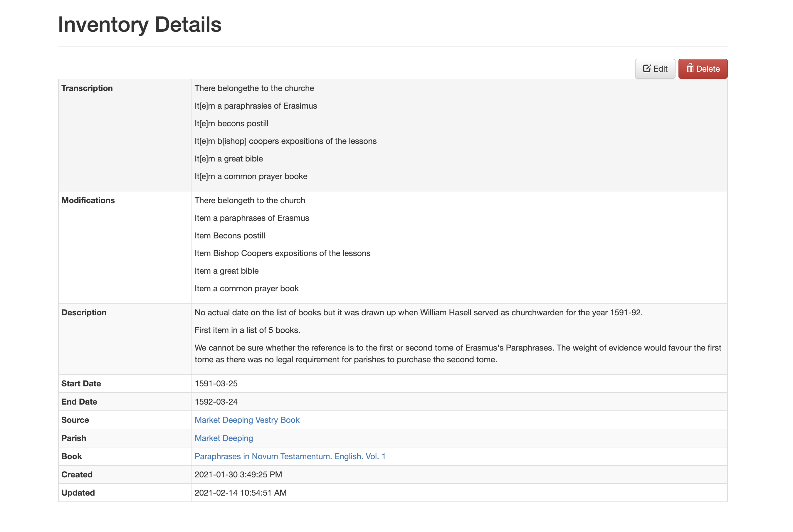Select the Description row label
Screen dimensions: 793x532
point(84,312)
